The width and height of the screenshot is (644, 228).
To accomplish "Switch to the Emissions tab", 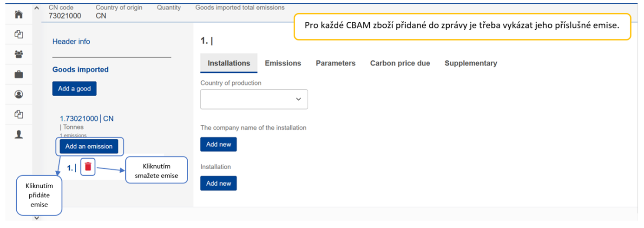I will (x=283, y=63).
